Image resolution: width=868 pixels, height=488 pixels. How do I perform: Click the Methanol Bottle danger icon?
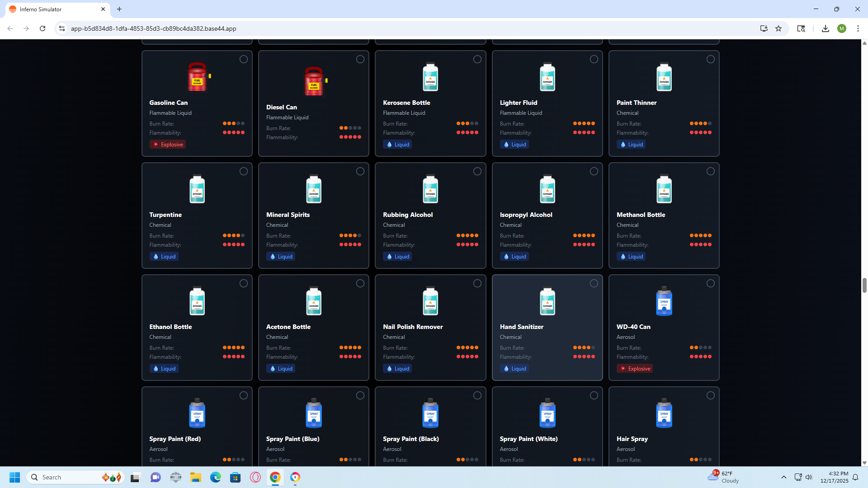664,189
